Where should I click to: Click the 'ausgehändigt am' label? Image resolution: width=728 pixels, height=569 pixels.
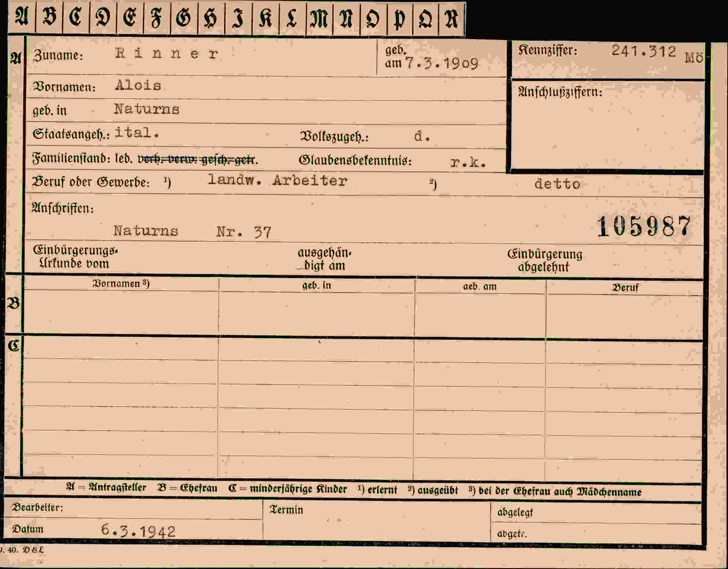pyautogui.click(x=324, y=259)
